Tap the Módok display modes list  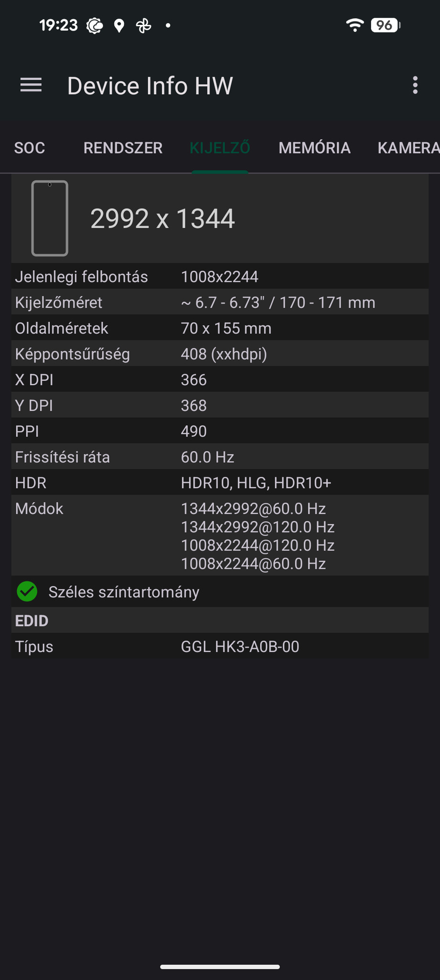[x=257, y=536]
